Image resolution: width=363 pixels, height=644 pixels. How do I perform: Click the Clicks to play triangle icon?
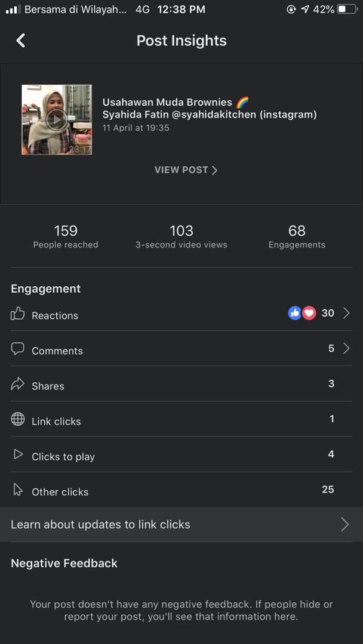click(18, 455)
